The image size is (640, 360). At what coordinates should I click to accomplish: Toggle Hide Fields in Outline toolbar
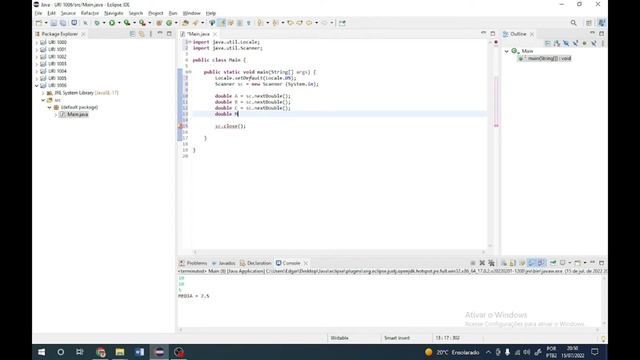[x=566, y=43]
